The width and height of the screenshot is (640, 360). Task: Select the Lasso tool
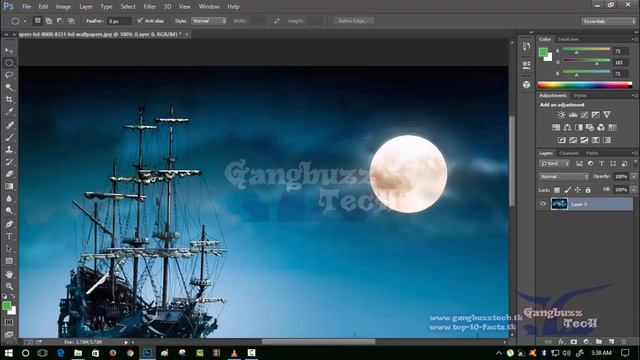point(9,75)
